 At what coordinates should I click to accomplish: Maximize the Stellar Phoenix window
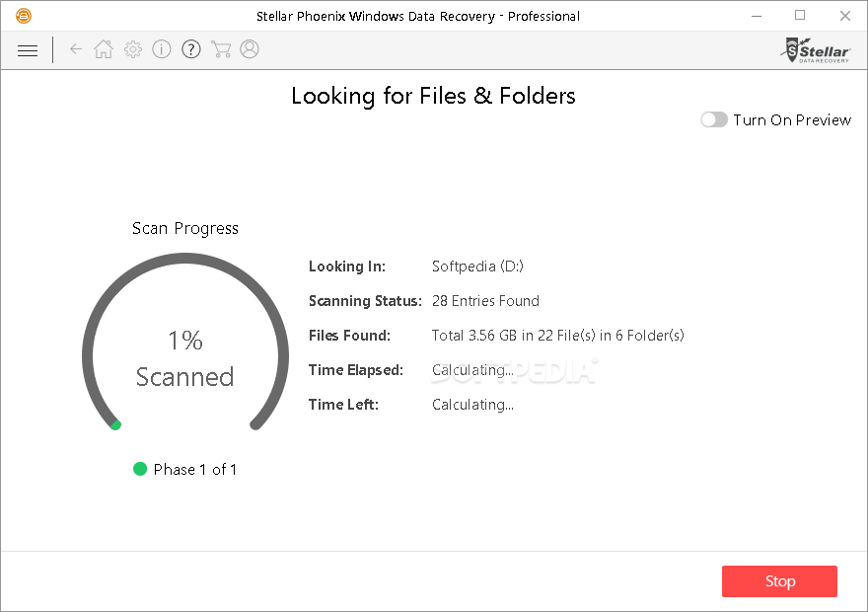(800, 16)
